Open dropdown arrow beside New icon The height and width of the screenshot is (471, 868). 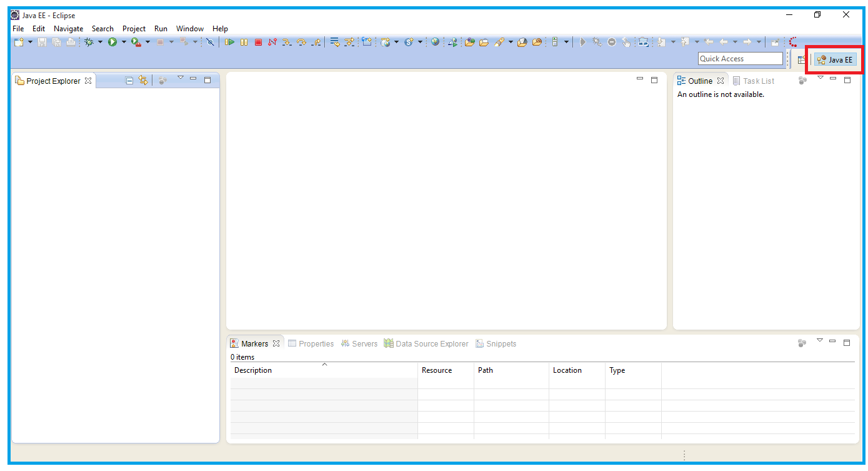click(30, 42)
